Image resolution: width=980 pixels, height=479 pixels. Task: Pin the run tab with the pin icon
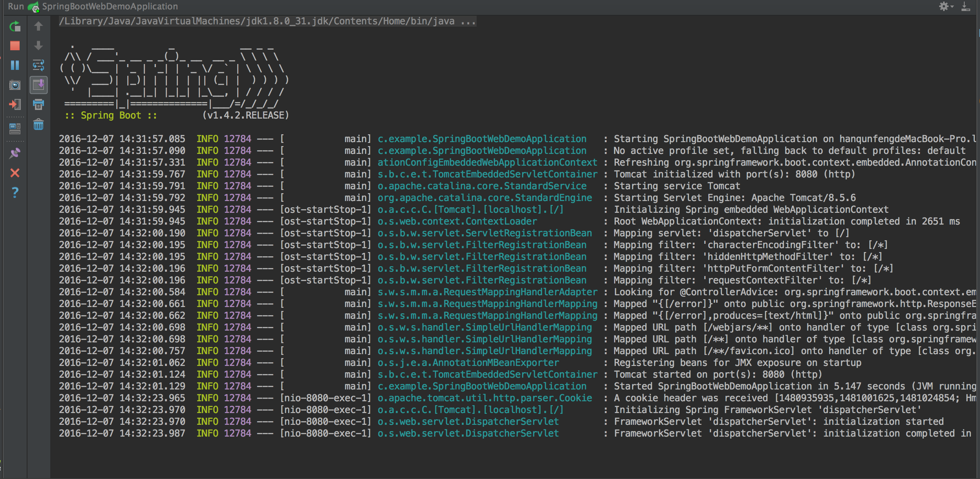[x=15, y=153]
